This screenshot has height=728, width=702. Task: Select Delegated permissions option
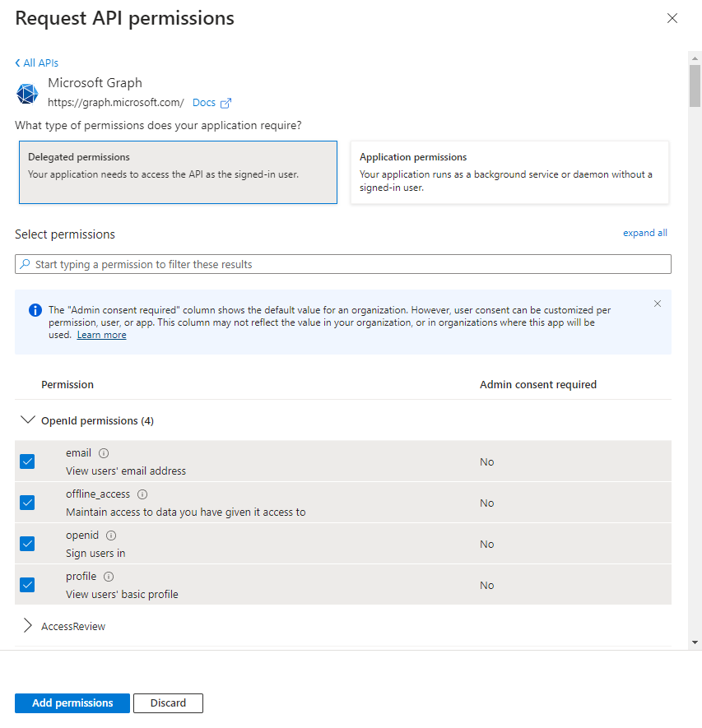coord(178,172)
